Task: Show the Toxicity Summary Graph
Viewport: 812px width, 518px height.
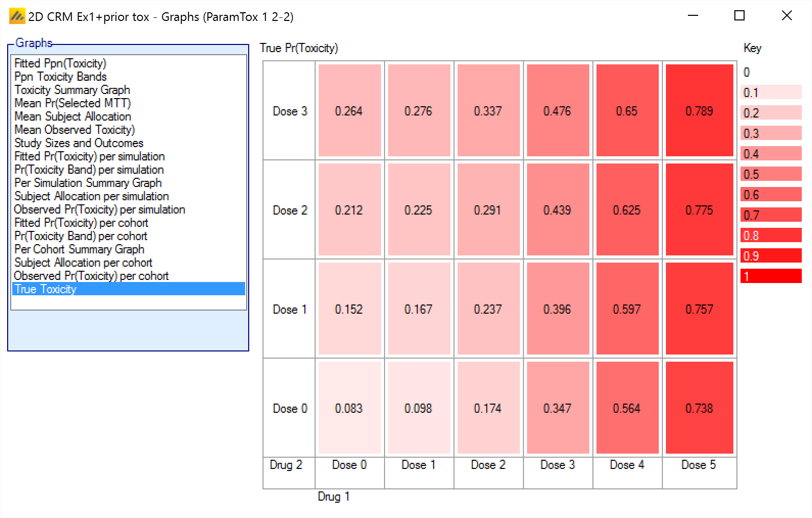Action: 72,90
